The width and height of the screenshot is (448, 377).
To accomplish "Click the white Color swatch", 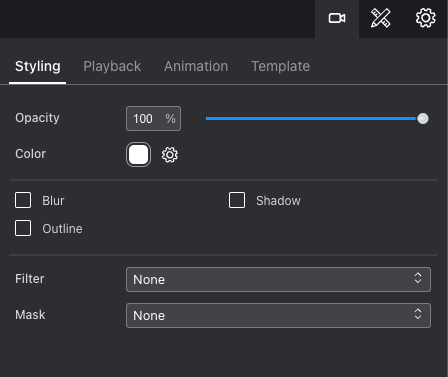I will 138,155.
